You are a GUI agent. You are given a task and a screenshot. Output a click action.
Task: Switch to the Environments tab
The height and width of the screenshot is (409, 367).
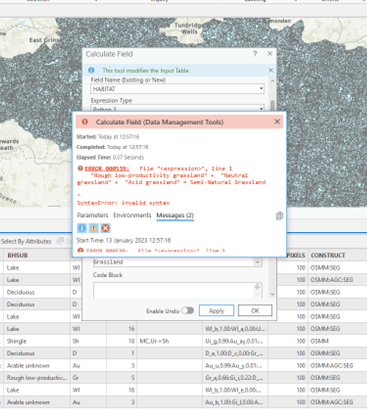pyautogui.click(x=132, y=215)
